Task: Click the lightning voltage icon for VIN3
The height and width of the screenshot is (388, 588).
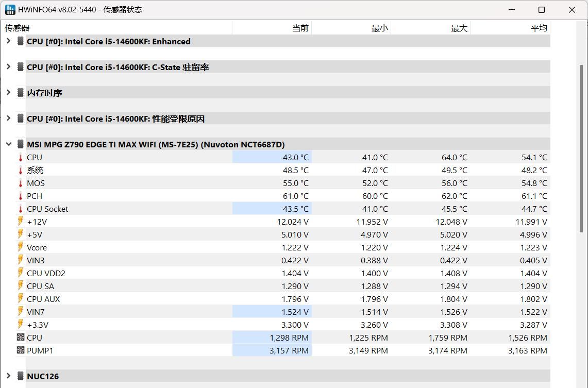Action: coord(21,260)
